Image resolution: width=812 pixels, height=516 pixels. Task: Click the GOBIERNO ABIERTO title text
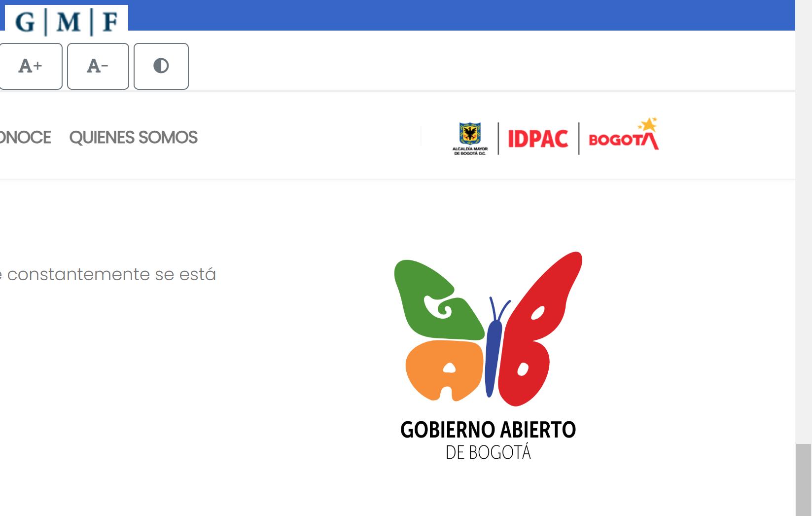click(x=488, y=430)
